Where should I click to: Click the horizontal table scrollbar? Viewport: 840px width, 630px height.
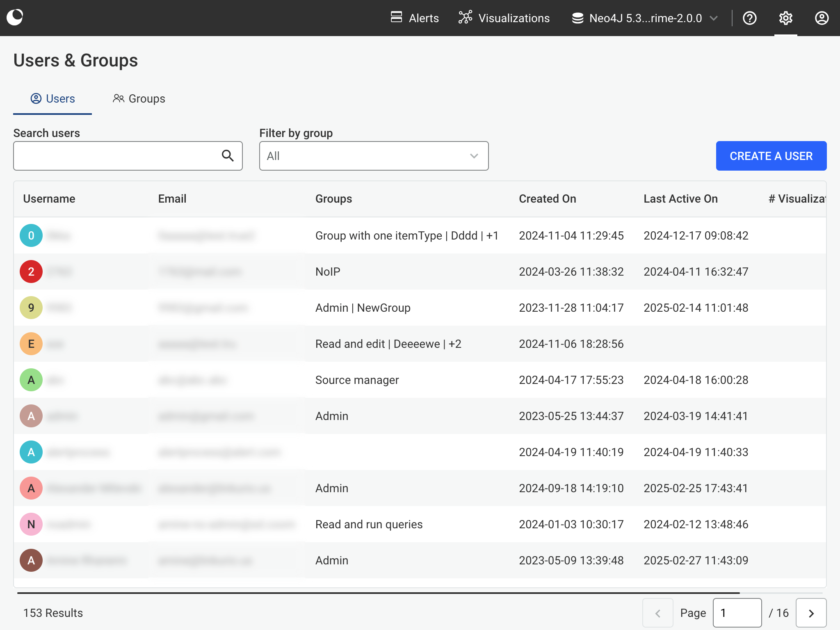pos(378,593)
